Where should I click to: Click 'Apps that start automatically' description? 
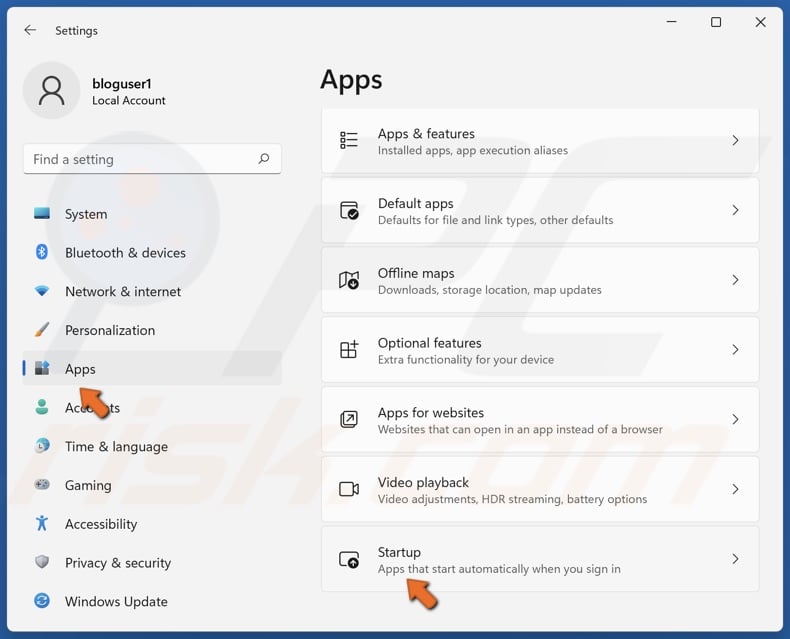pos(499,568)
